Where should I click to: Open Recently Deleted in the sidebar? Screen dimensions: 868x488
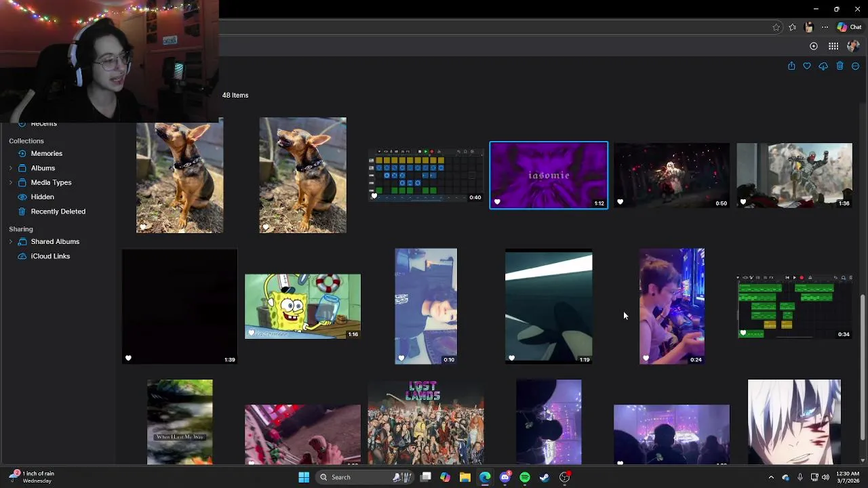click(x=58, y=211)
